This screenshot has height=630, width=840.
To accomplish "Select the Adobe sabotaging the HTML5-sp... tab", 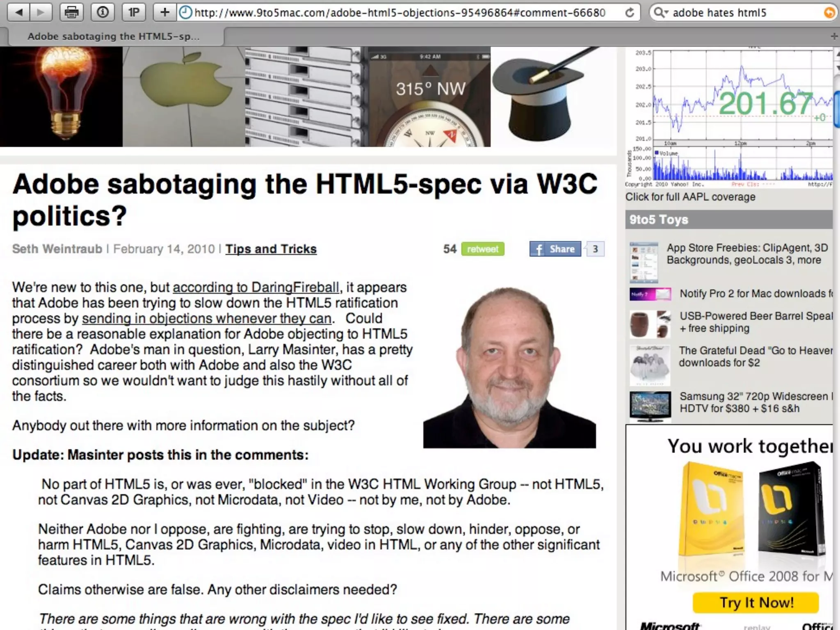I will pos(113,37).
